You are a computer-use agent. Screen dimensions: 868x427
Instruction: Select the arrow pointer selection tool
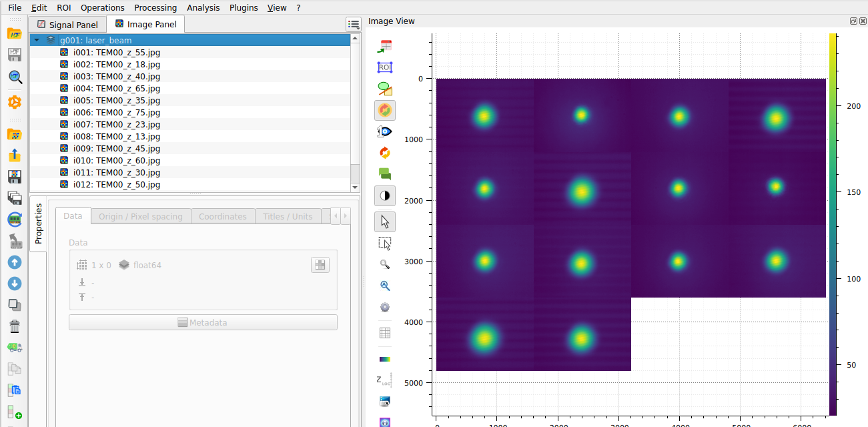tap(385, 221)
